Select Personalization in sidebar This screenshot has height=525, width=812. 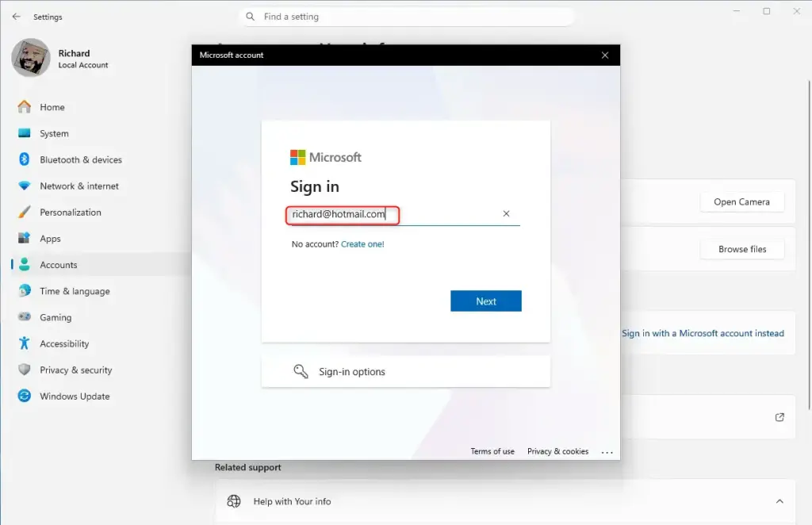(71, 213)
